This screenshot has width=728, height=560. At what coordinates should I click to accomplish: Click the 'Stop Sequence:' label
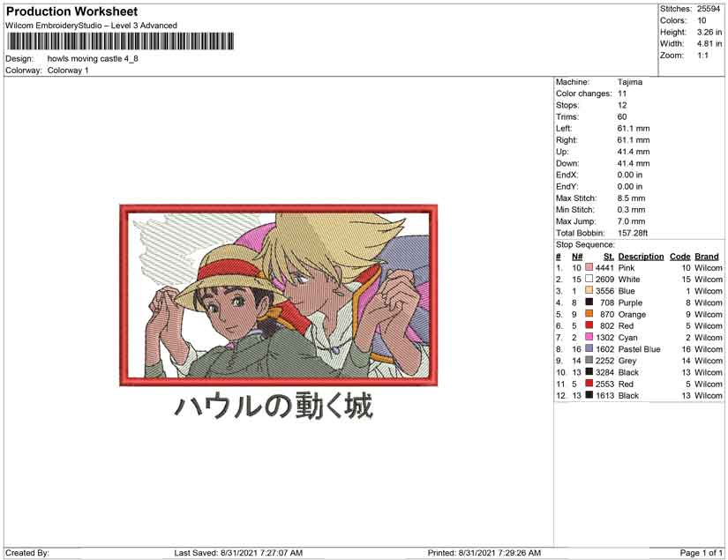point(585,244)
